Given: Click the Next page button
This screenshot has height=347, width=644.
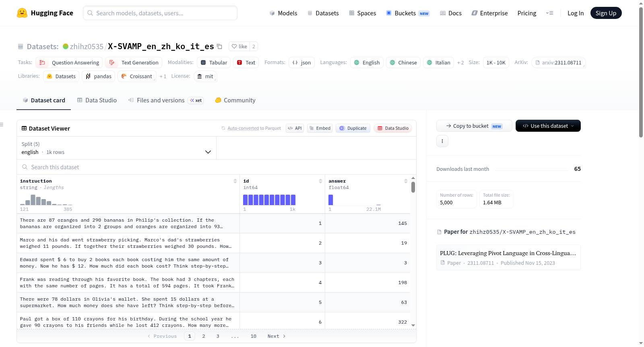Looking at the screenshot, I should coord(277,336).
